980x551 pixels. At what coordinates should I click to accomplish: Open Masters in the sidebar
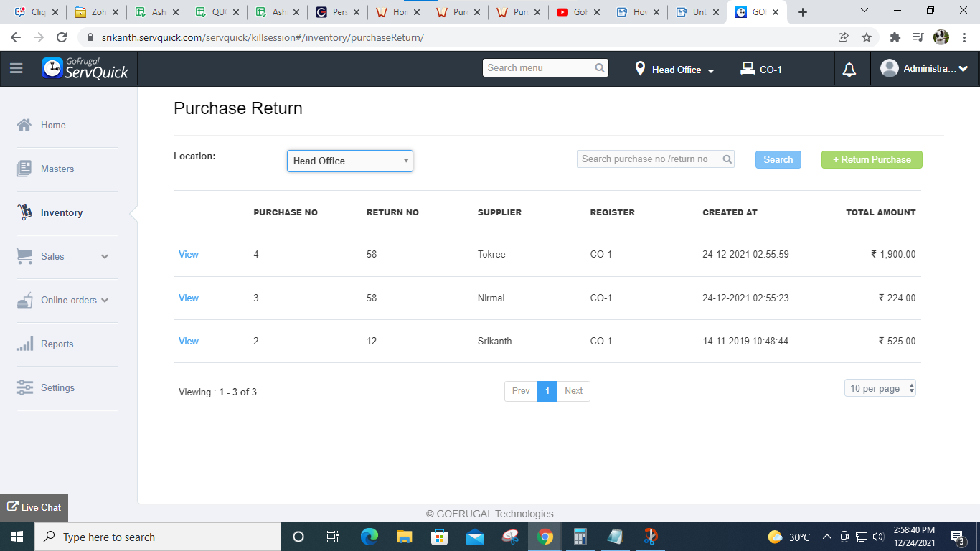(x=57, y=169)
